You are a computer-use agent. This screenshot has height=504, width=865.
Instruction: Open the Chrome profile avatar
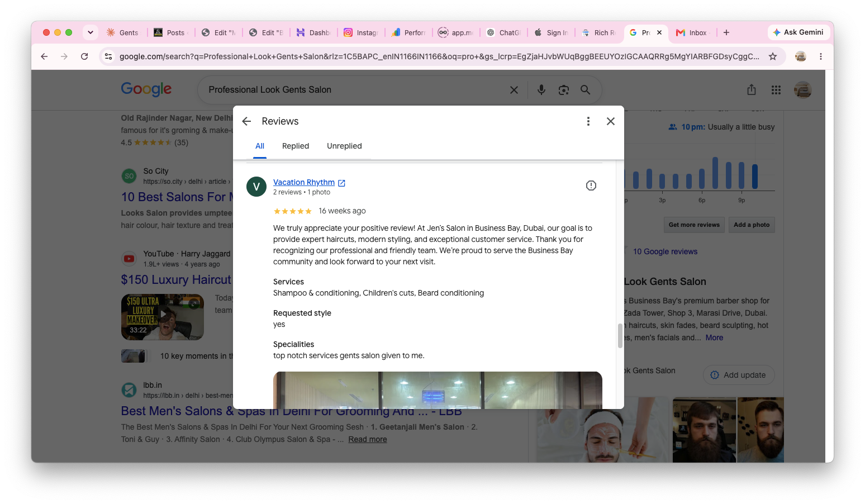pyautogui.click(x=801, y=56)
